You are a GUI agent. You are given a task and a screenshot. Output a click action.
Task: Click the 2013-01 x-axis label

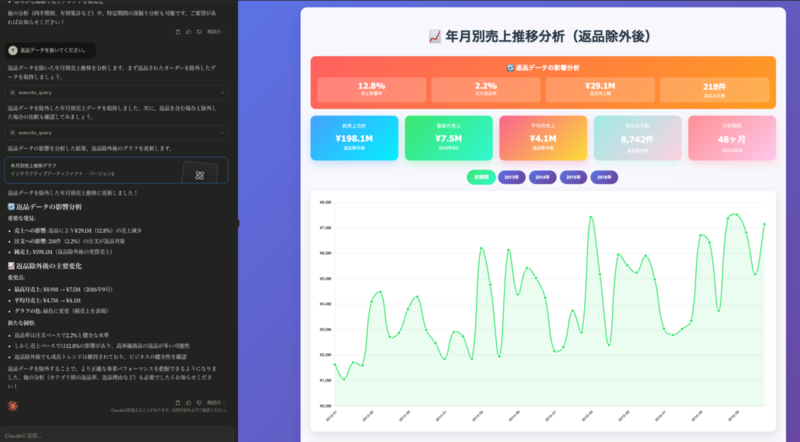tap(332, 416)
